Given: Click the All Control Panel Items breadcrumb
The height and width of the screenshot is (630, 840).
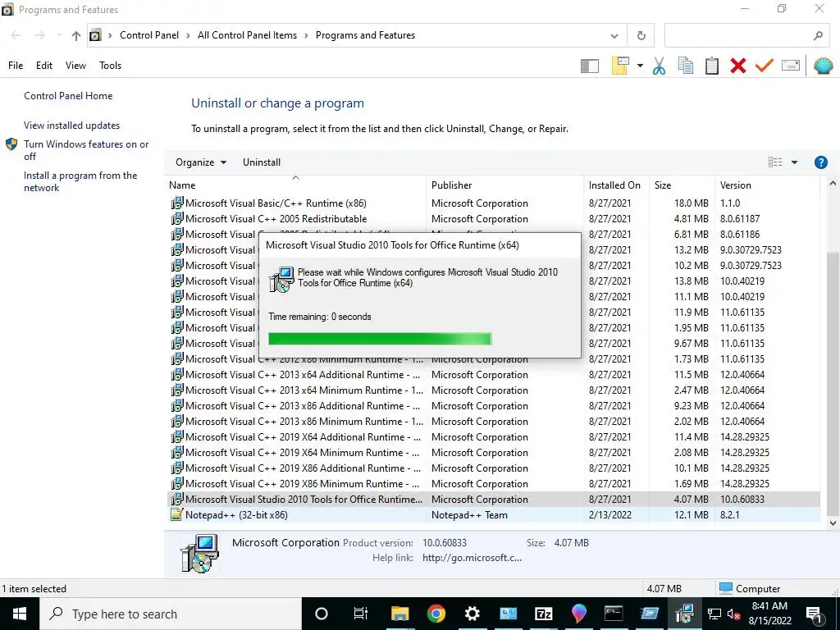Looking at the screenshot, I should pyautogui.click(x=247, y=35).
